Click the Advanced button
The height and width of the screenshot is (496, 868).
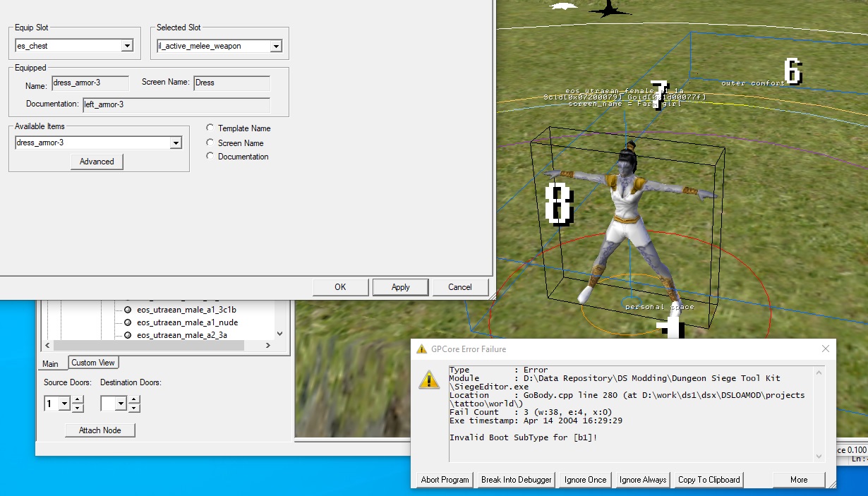click(97, 162)
